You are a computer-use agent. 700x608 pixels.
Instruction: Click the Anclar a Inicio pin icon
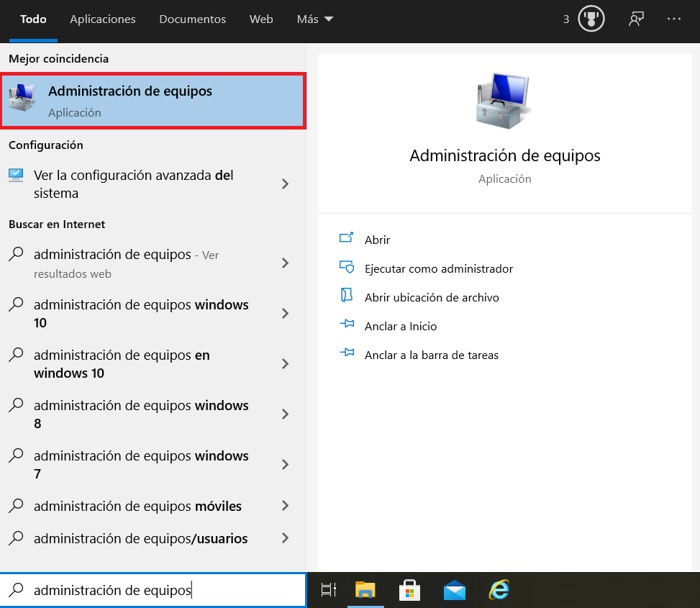(346, 326)
